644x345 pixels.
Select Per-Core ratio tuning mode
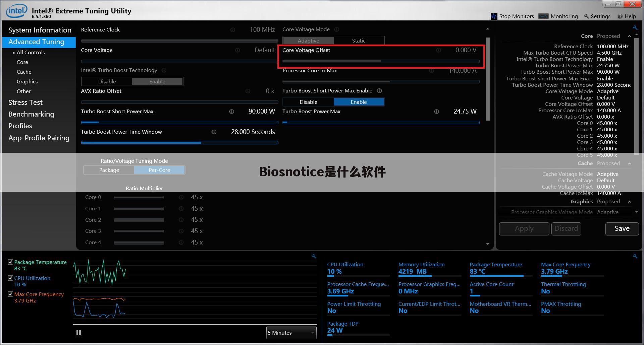pyautogui.click(x=159, y=170)
